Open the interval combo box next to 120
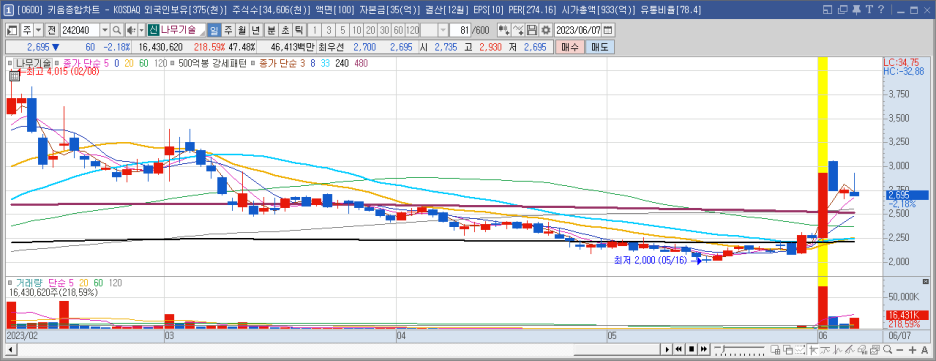The width and height of the screenshot is (936, 361). (x=435, y=30)
